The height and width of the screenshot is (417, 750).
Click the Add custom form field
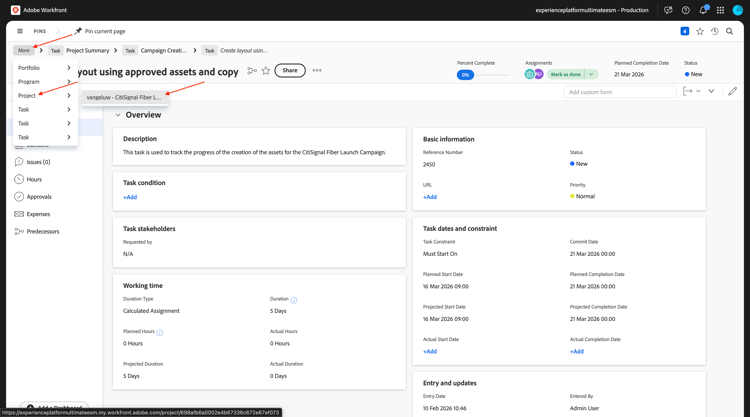coord(620,92)
